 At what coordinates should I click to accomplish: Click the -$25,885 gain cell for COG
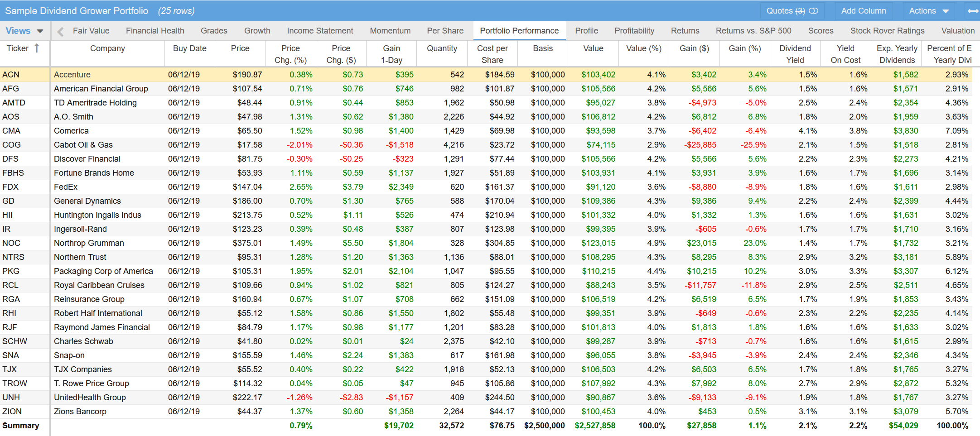tap(700, 145)
